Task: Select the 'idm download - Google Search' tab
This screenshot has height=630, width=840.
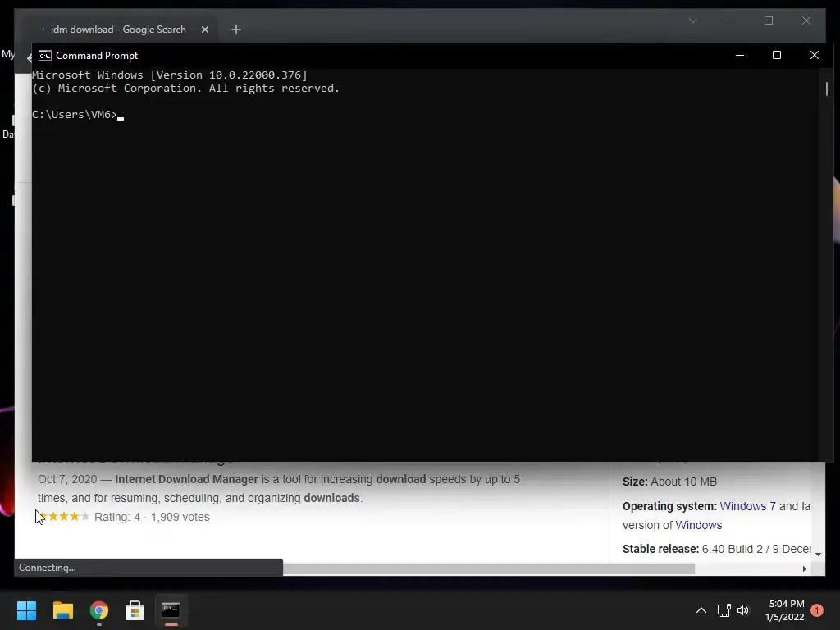Action: 118,30
